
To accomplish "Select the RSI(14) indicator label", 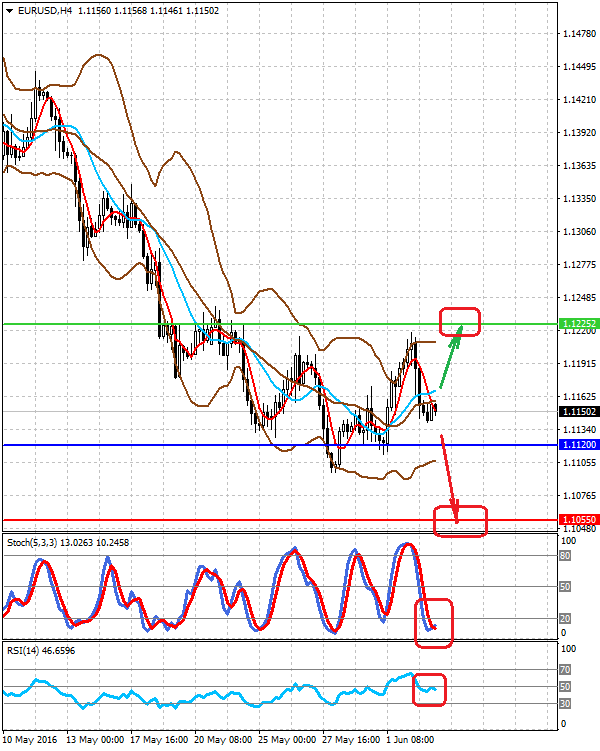I will coord(23,651).
